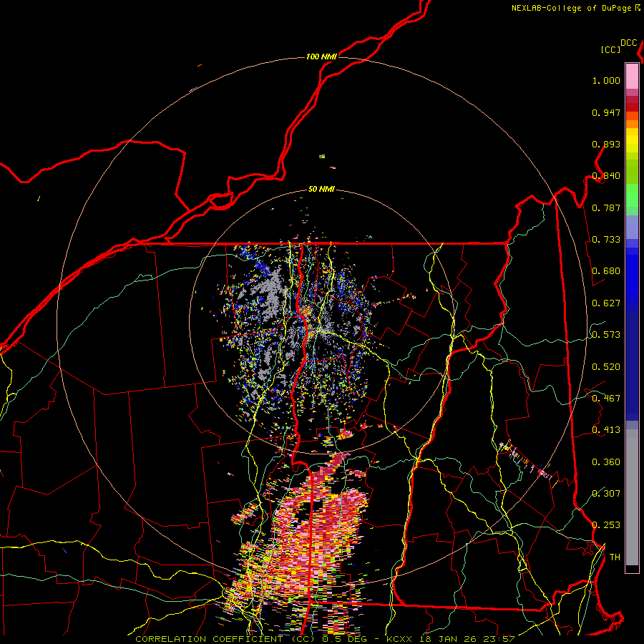This screenshot has height=644, width=644.
Task: Click the 100 NMI range ring label
Action: pyautogui.click(x=321, y=57)
